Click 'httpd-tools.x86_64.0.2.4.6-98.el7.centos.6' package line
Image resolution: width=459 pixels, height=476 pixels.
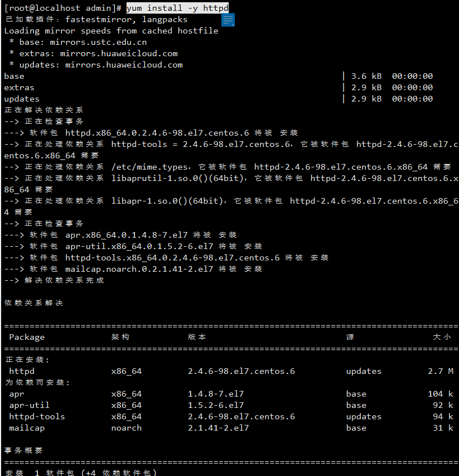point(172,258)
